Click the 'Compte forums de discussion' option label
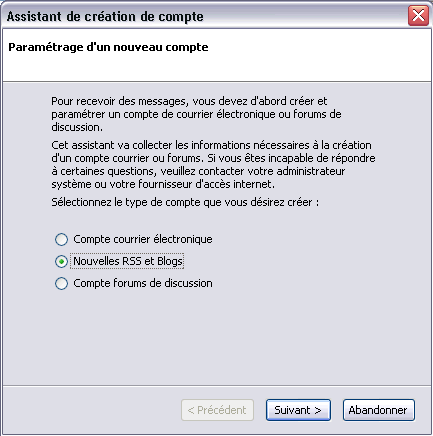This screenshot has height=436, width=433. tap(143, 283)
